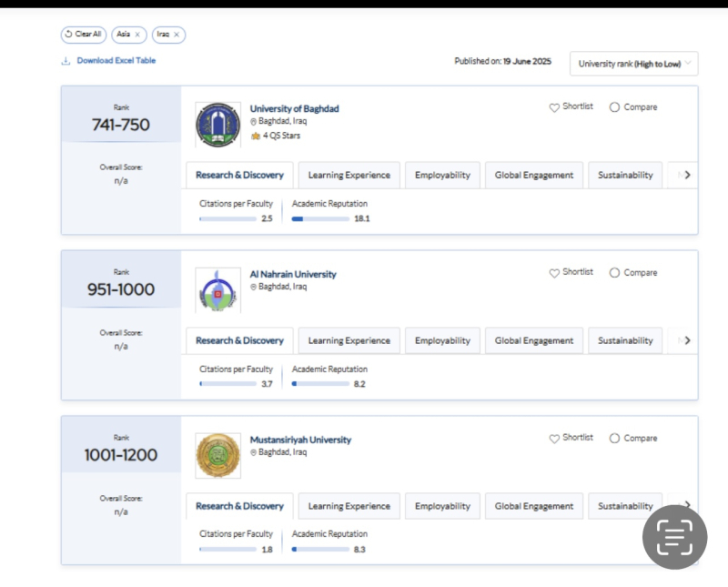
Task: Shortlist Mustansiriyah University heart icon
Action: (554, 439)
